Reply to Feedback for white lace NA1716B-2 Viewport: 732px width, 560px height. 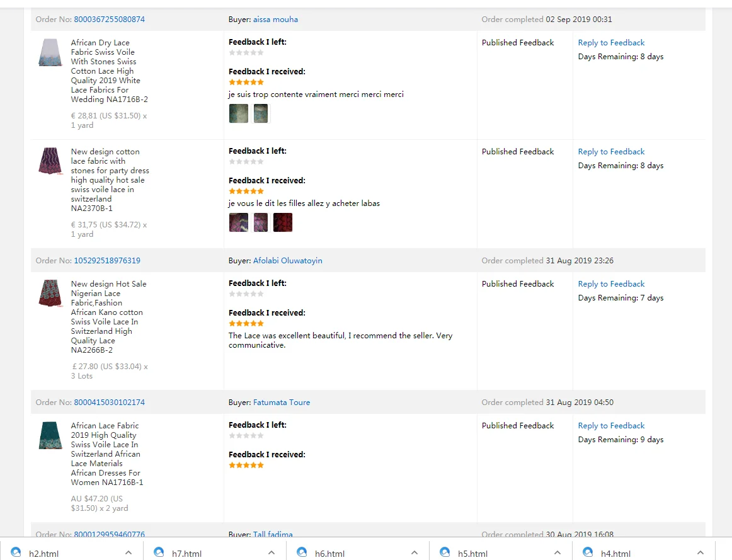click(x=611, y=43)
